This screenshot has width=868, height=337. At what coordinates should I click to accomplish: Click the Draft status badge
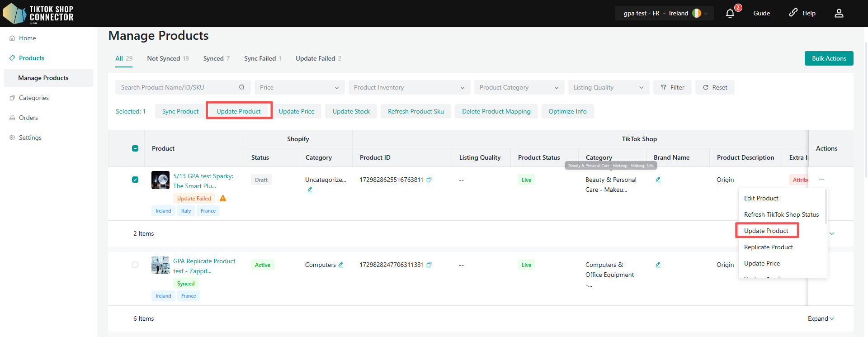[261, 180]
